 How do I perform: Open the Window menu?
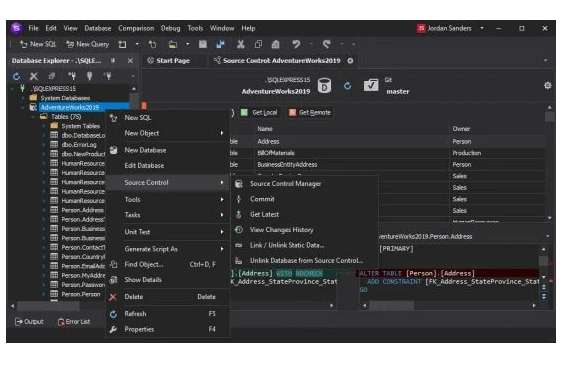(x=222, y=28)
